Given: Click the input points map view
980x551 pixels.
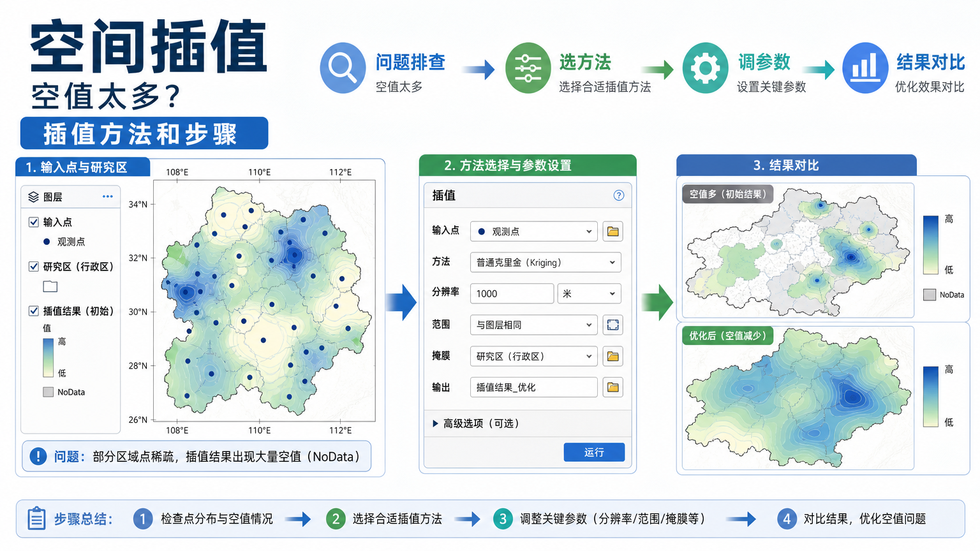Looking at the screenshot, I should (265, 300).
